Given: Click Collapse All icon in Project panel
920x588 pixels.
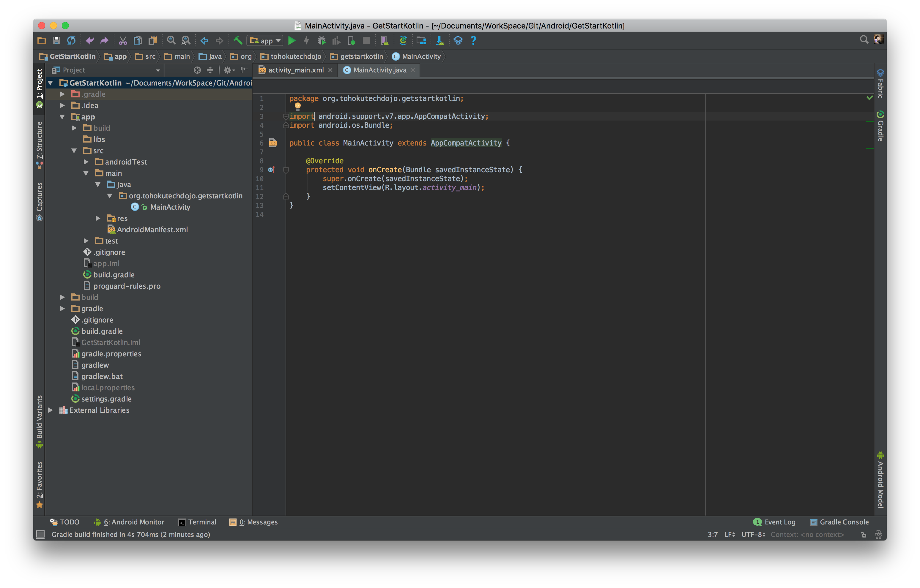Looking at the screenshot, I should pyautogui.click(x=210, y=70).
